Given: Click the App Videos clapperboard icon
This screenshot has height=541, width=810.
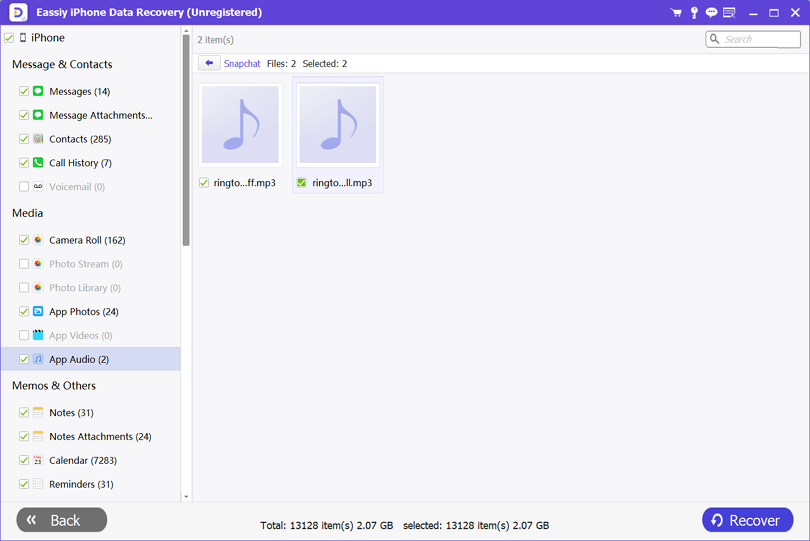Looking at the screenshot, I should tap(38, 335).
